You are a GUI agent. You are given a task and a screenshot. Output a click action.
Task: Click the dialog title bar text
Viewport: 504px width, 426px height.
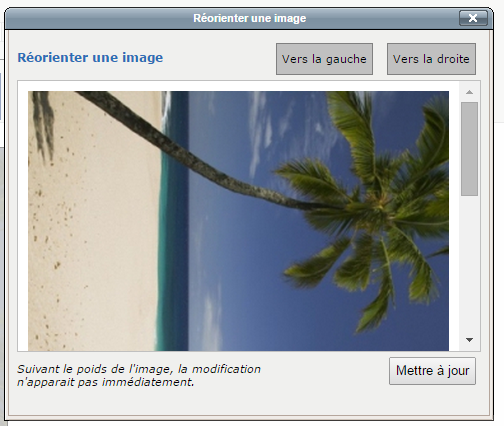pyautogui.click(x=250, y=18)
